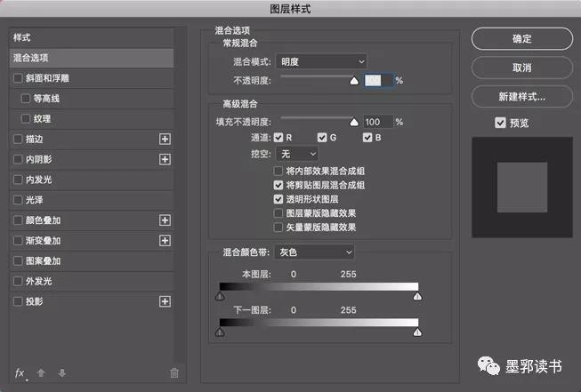581x392 pixels.
Task: Uncheck the G channel checkbox
Action: pyautogui.click(x=322, y=138)
